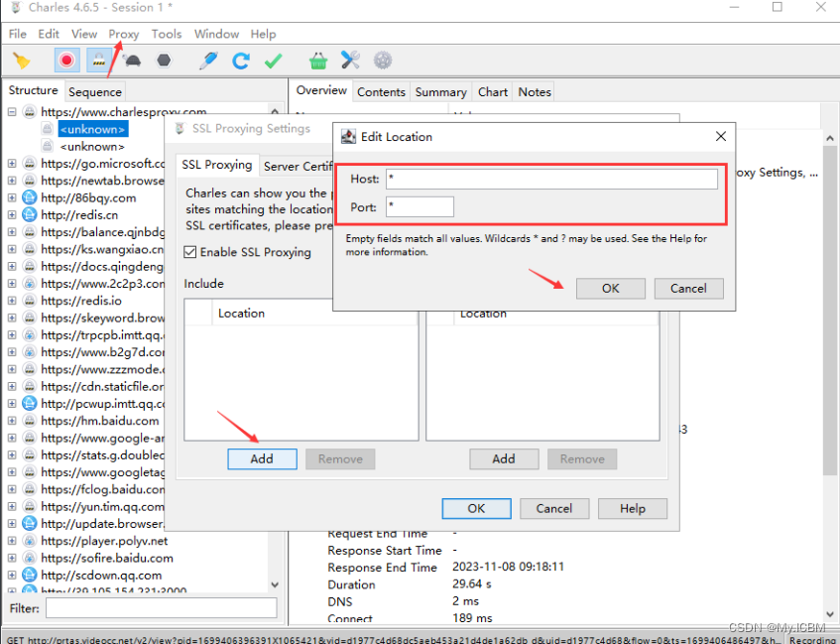Click Add under the Include list
This screenshot has width=840, height=644.
pyautogui.click(x=262, y=459)
